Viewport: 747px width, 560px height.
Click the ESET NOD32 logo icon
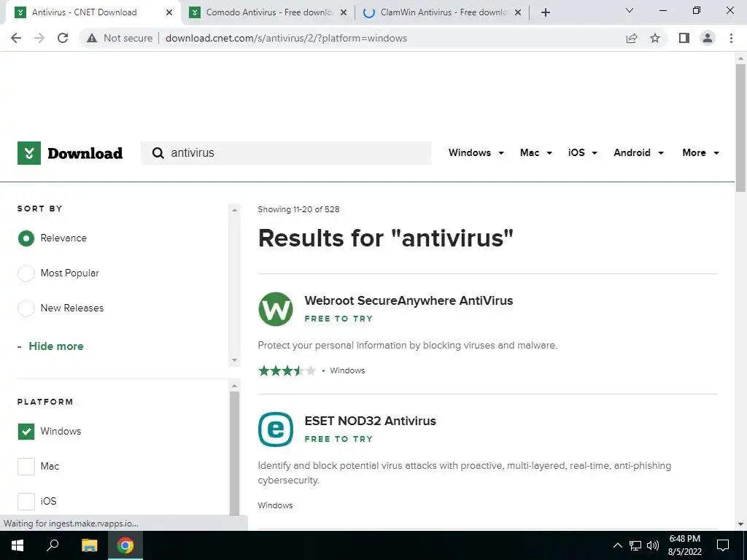(275, 429)
